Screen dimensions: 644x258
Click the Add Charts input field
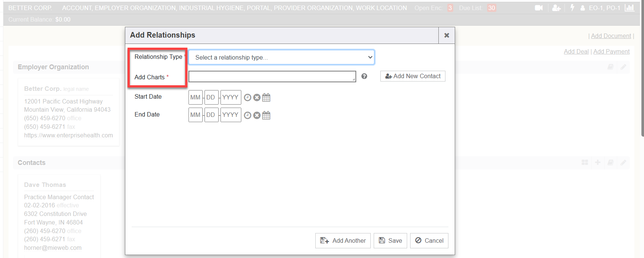272,76
